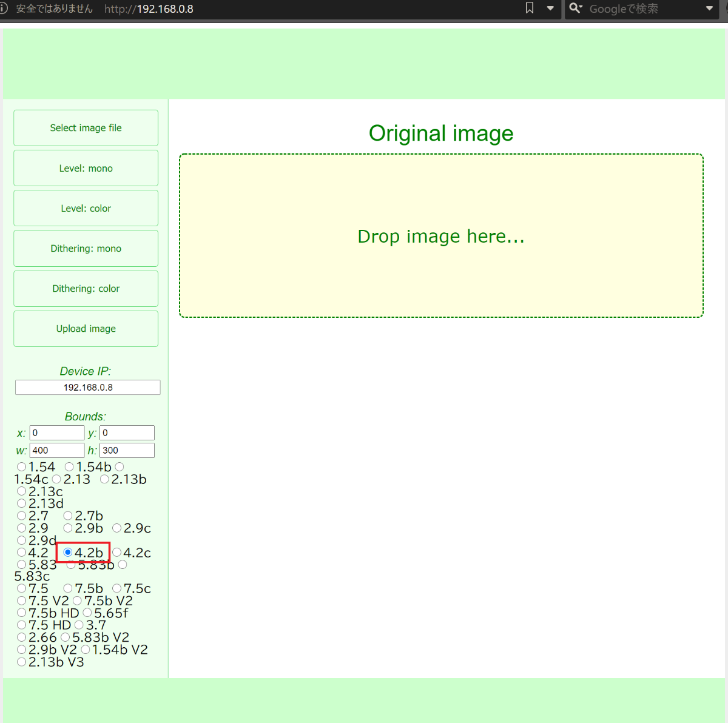Click the Google search field
This screenshot has width=728, height=723.
[x=643, y=8]
